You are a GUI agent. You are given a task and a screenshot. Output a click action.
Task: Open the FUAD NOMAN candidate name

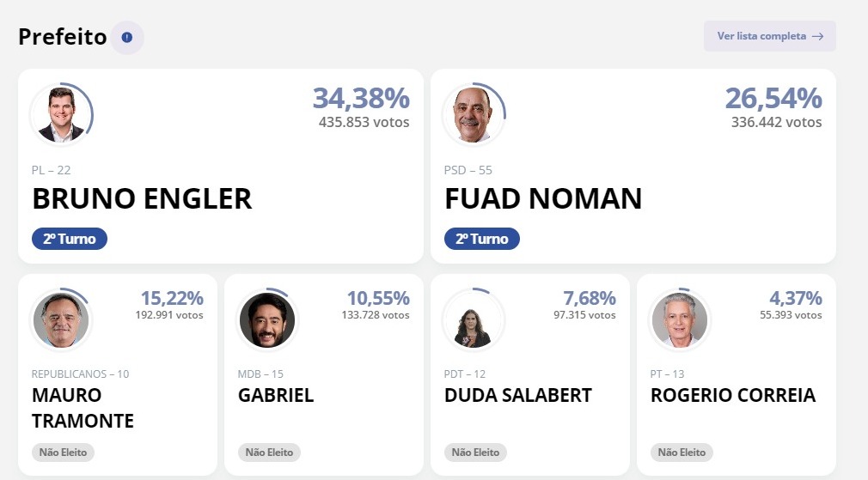click(543, 199)
